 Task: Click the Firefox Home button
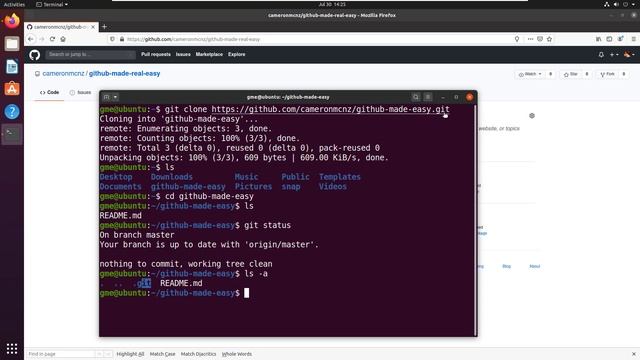[63, 39]
